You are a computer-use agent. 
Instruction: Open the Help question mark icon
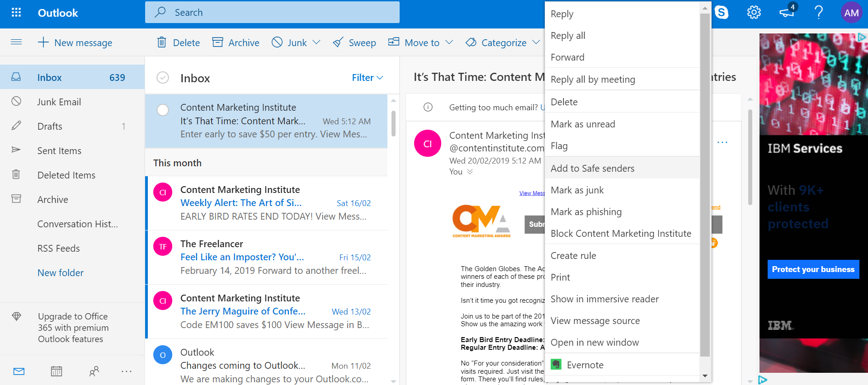819,13
